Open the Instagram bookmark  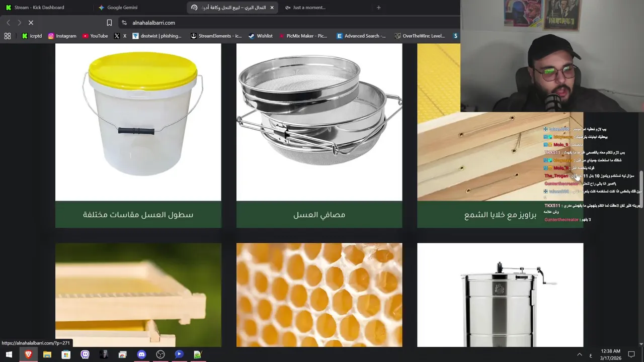click(x=62, y=36)
